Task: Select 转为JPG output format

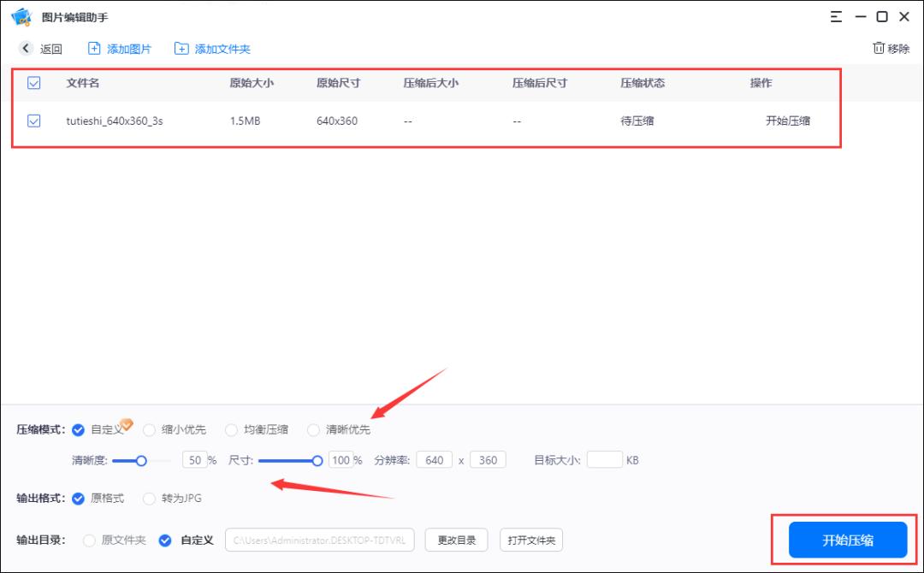Action: pos(150,499)
